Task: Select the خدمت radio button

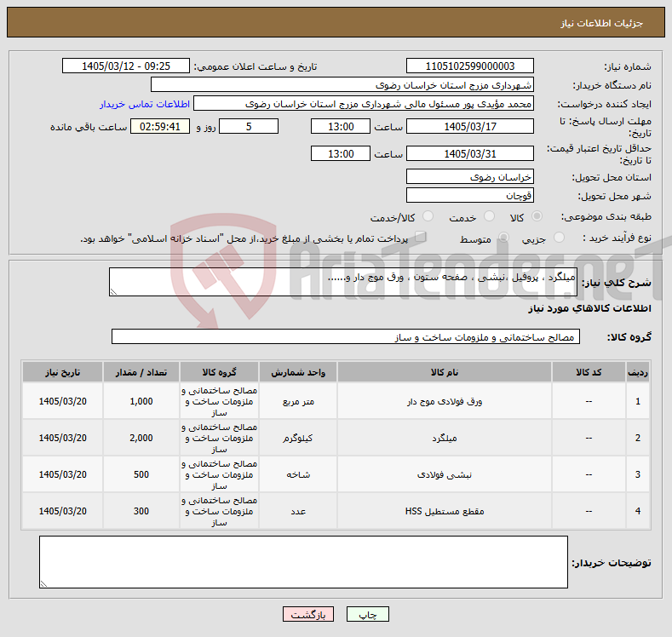Action: 489,216
